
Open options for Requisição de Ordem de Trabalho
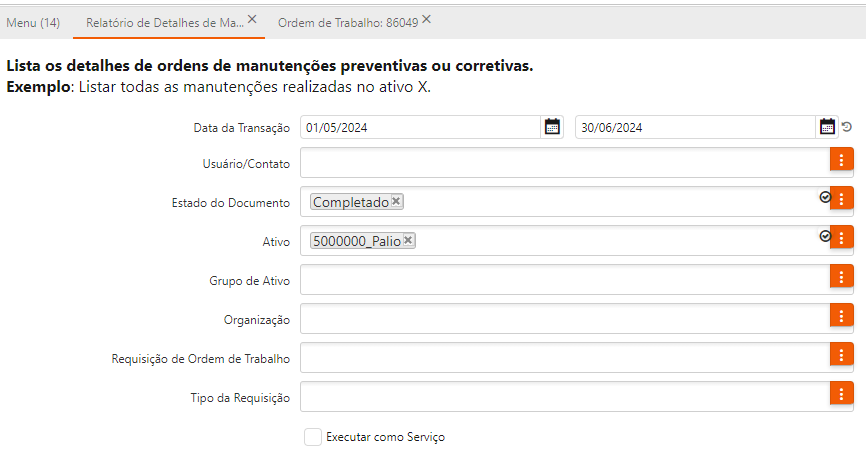click(x=841, y=355)
